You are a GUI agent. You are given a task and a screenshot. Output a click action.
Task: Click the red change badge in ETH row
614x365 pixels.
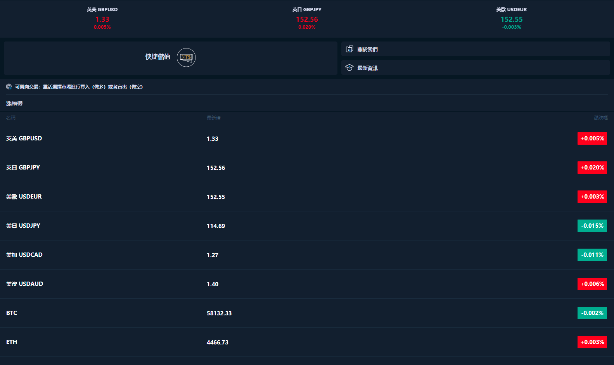(592, 342)
